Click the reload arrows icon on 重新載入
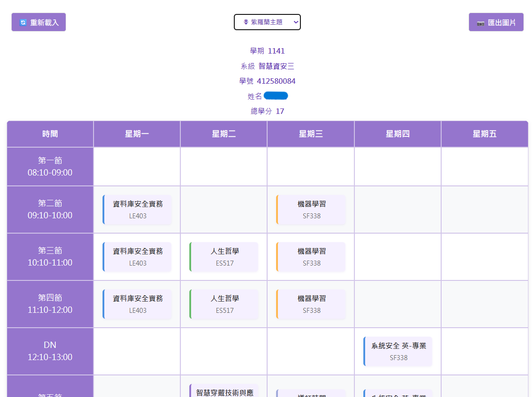 pos(23,22)
